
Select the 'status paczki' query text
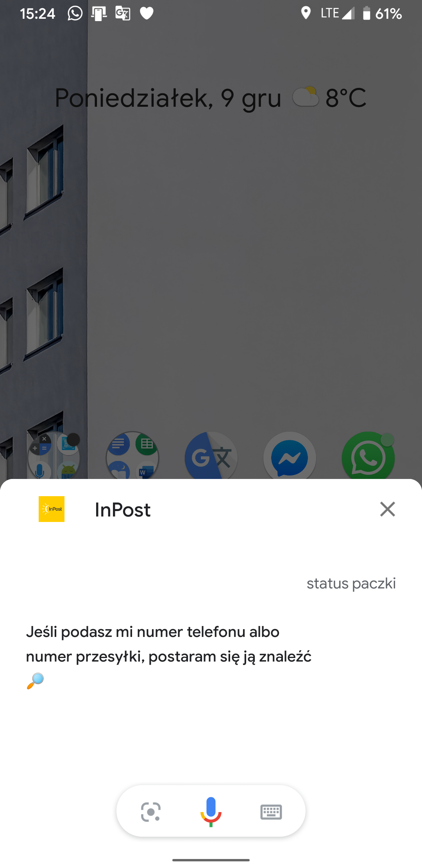pyautogui.click(x=351, y=583)
